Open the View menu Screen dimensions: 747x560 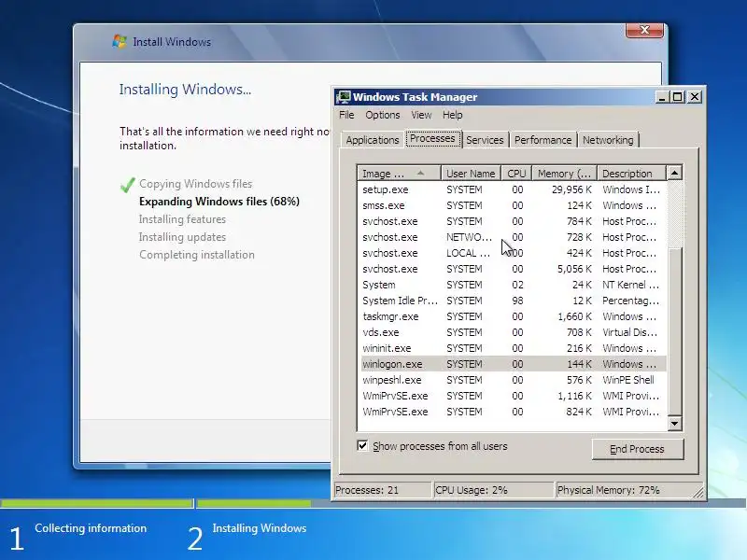click(421, 115)
